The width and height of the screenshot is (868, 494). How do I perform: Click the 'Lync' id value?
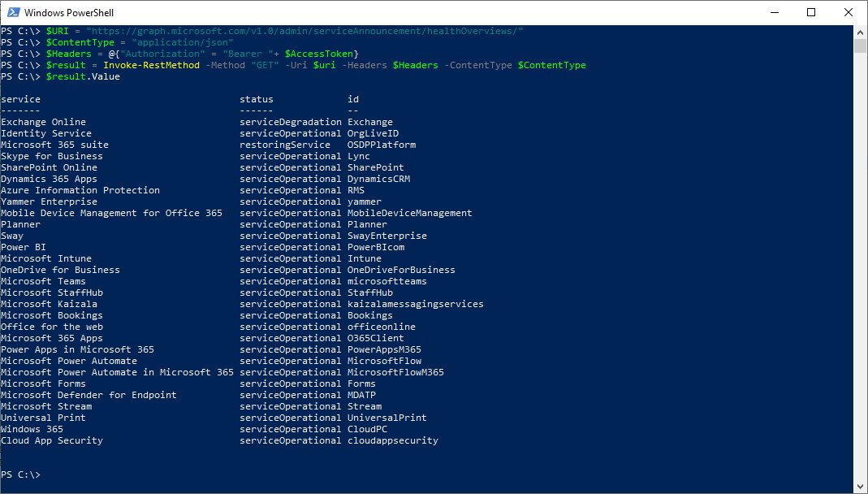coord(359,156)
